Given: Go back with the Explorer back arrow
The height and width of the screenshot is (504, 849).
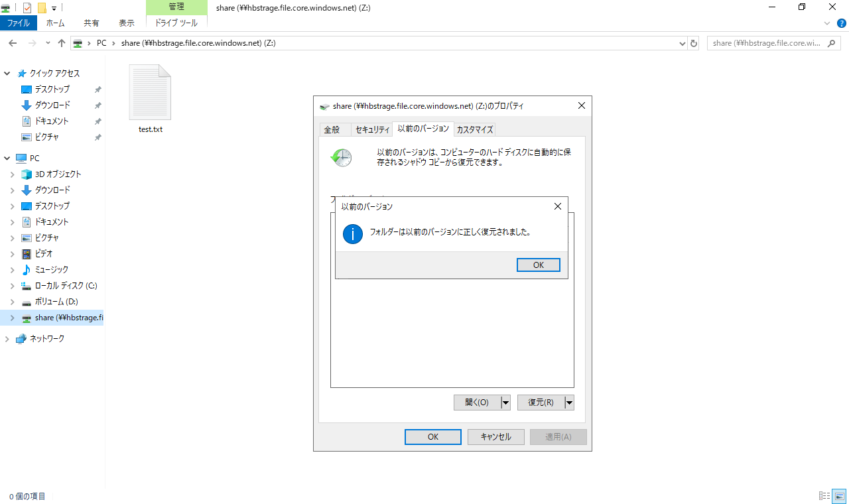Looking at the screenshot, I should [12, 43].
